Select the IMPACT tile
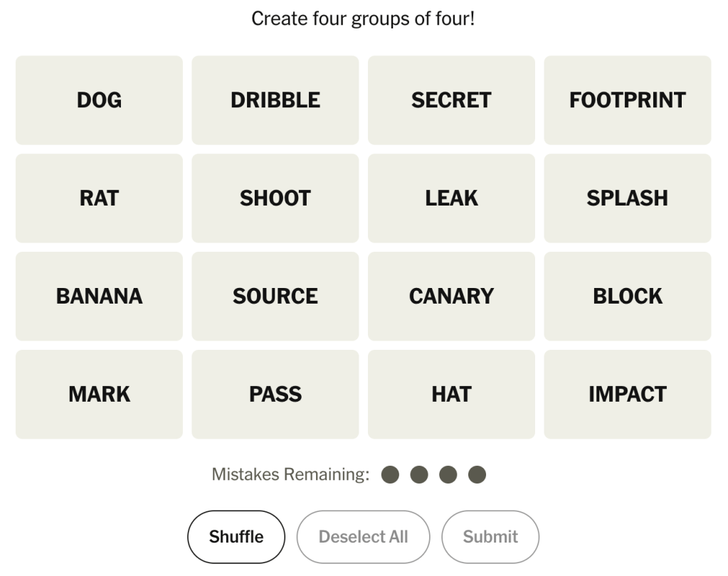The height and width of the screenshot is (576, 728). (x=627, y=394)
